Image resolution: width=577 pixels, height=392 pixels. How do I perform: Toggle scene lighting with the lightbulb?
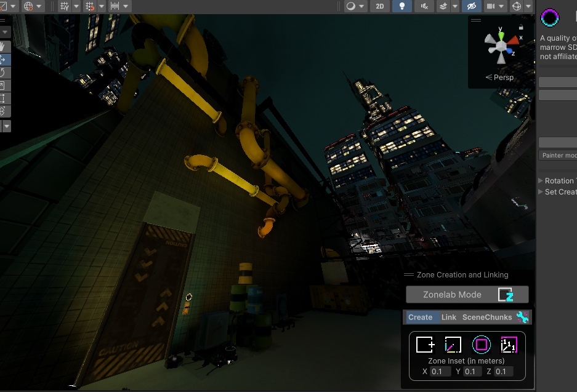(401, 6)
